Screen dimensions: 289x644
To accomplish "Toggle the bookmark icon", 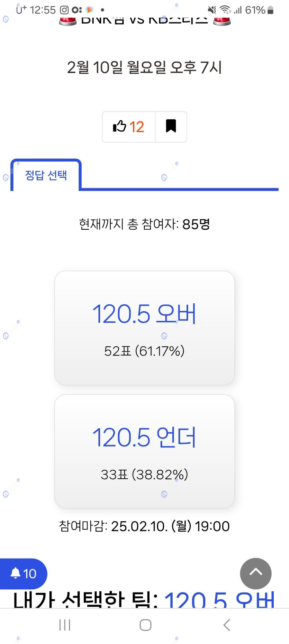I will click(171, 127).
